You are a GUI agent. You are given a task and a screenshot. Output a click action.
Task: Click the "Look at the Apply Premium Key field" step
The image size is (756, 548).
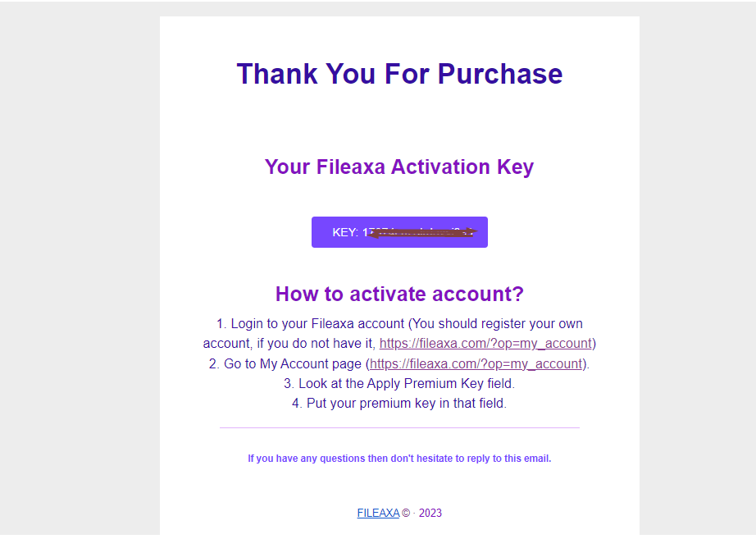(399, 383)
